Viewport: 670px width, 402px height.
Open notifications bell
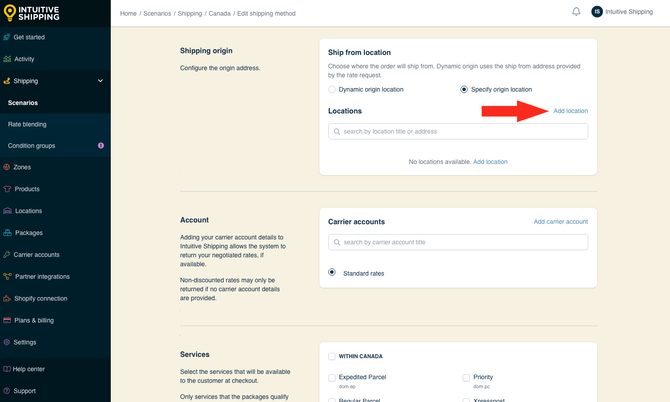pos(576,12)
